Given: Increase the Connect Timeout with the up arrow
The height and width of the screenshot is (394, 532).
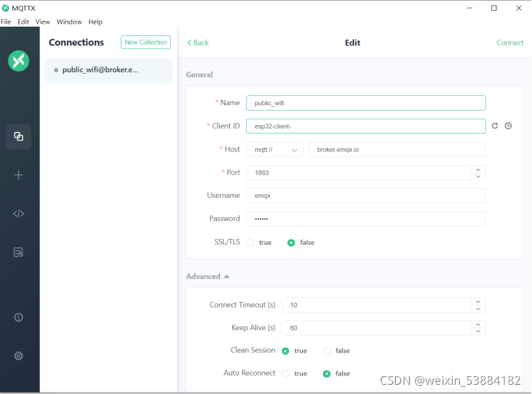Looking at the screenshot, I should [x=478, y=301].
